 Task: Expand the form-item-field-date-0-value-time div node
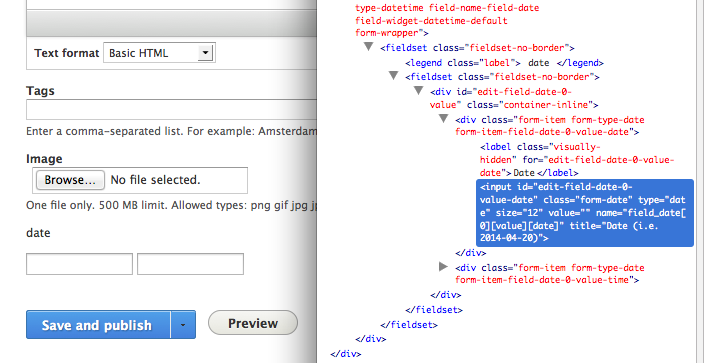[x=444, y=267]
